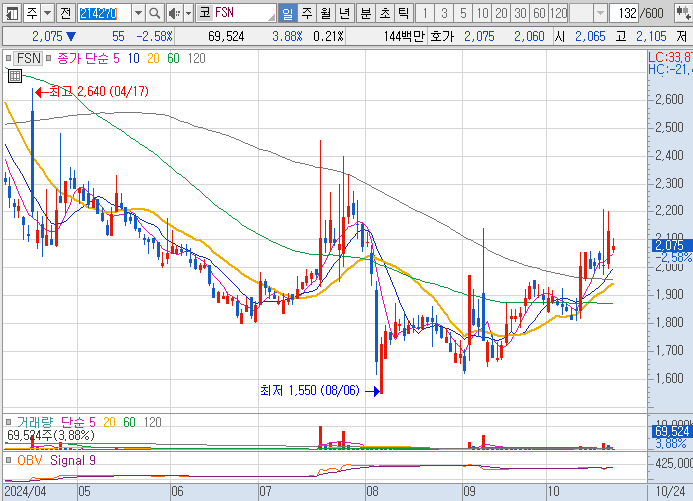Click the chart settings icon at top right
This screenshot has width=693, height=501.
coord(683,13)
